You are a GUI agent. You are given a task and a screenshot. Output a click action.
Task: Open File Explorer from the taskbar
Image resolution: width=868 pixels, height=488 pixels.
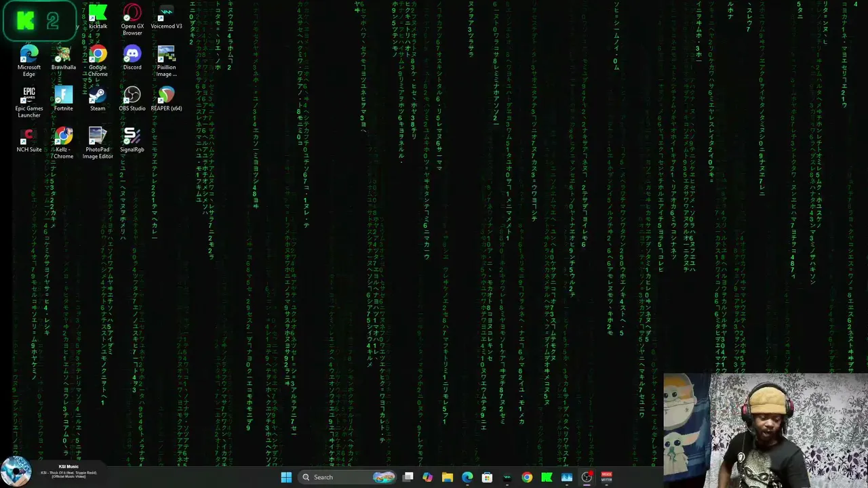coord(448,477)
